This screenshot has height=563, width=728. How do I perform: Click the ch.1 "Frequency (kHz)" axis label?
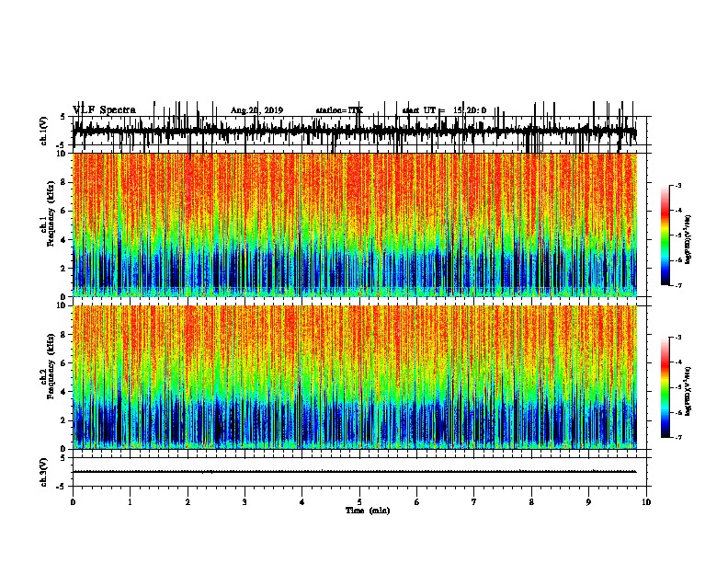click(50, 213)
